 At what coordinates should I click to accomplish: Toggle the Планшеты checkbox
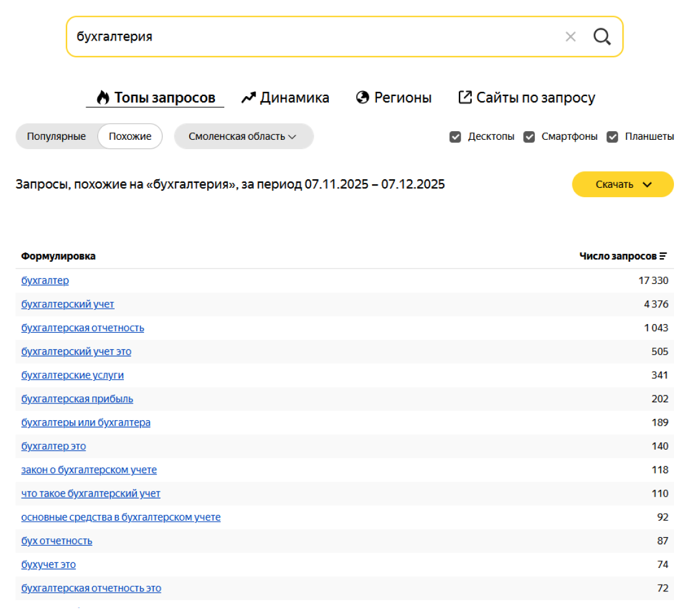pos(612,137)
